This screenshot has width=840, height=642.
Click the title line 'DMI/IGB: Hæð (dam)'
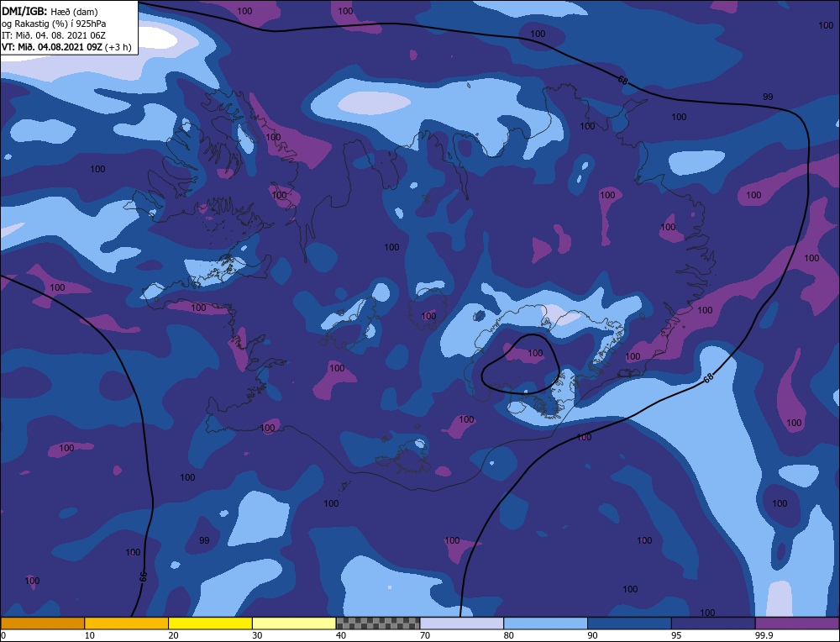pos(50,11)
